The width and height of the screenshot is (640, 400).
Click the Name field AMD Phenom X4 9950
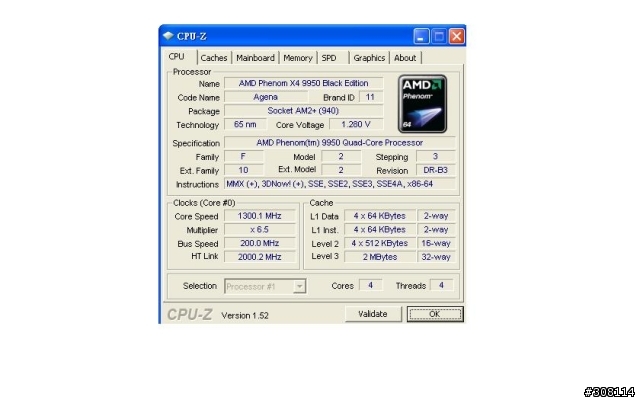pyautogui.click(x=304, y=83)
